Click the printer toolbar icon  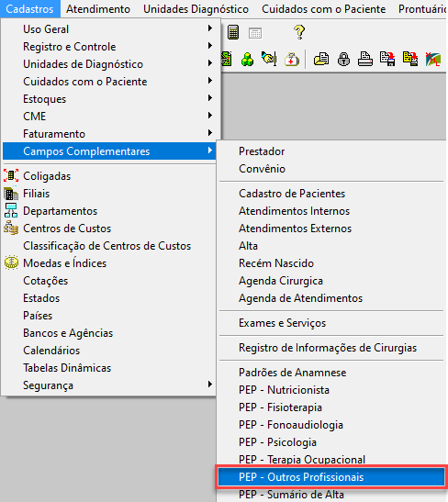(x=365, y=60)
